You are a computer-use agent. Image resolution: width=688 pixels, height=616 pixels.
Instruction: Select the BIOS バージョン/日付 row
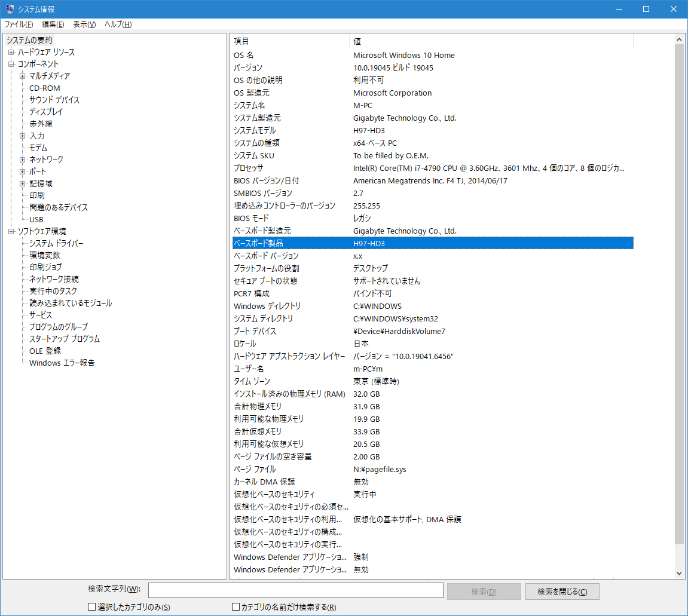[x=433, y=180]
